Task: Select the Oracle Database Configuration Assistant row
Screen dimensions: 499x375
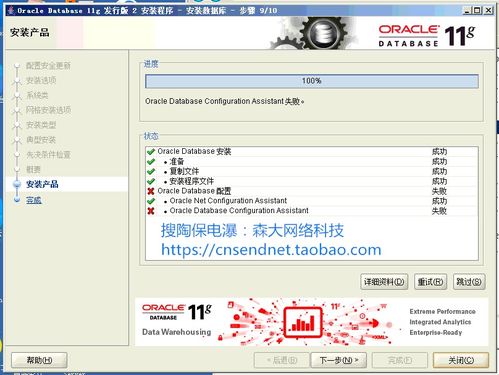Action: click(312, 211)
